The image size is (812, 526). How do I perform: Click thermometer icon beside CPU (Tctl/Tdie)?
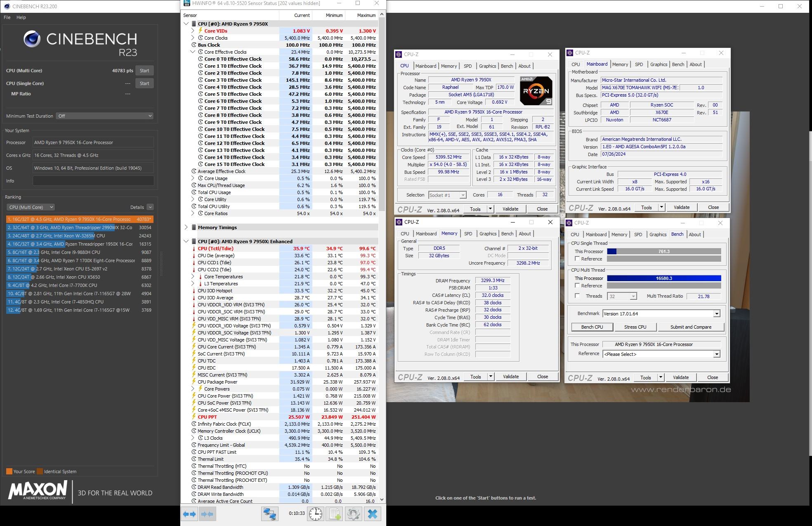coord(194,249)
